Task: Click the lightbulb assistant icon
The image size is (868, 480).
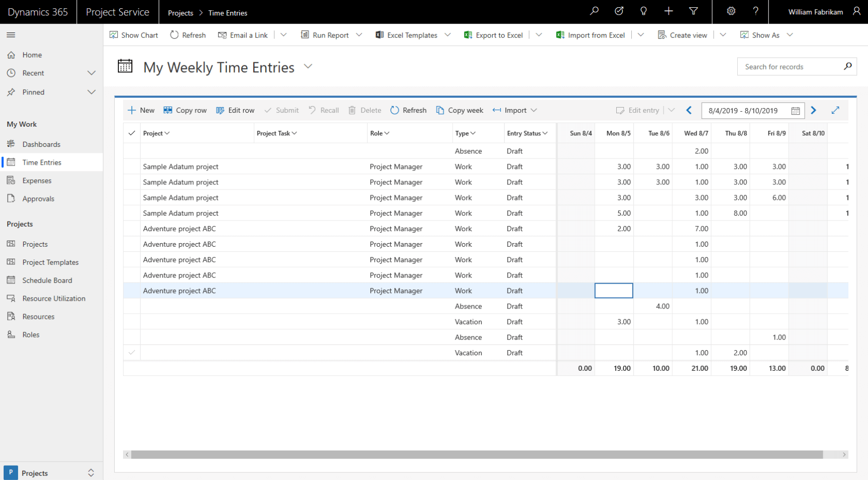Action: pyautogui.click(x=644, y=11)
